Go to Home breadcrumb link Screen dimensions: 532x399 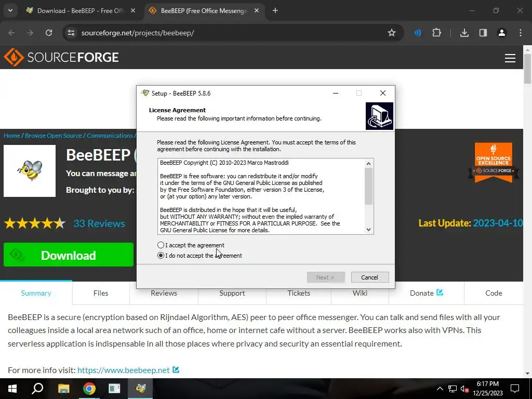(12, 136)
